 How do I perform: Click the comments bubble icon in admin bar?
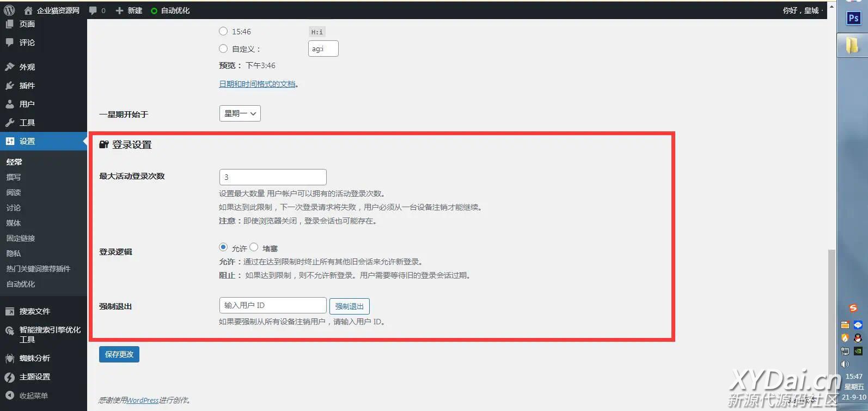pyautogui.click(x=93, y=10)
